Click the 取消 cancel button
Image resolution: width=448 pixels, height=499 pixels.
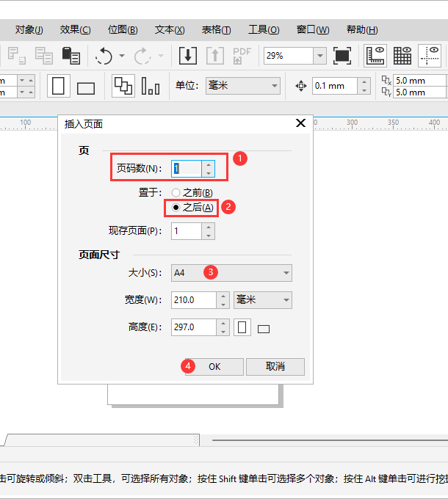click(275, 366)
